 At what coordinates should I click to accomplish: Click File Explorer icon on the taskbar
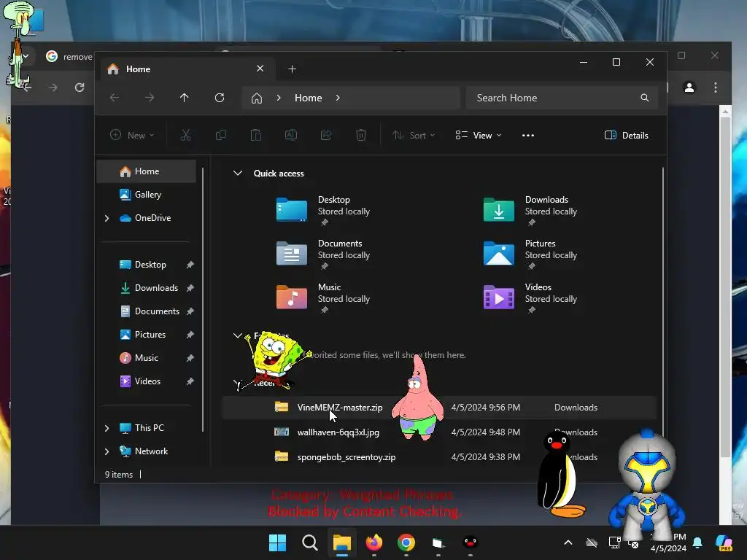(341, 542)
